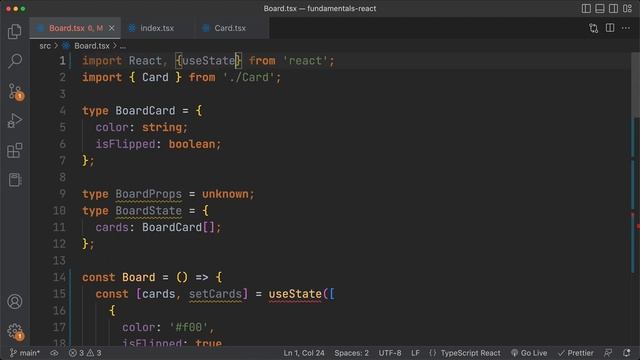640x360 pixels.
Task: Start the Go Live server
Action: pos(529,353)
